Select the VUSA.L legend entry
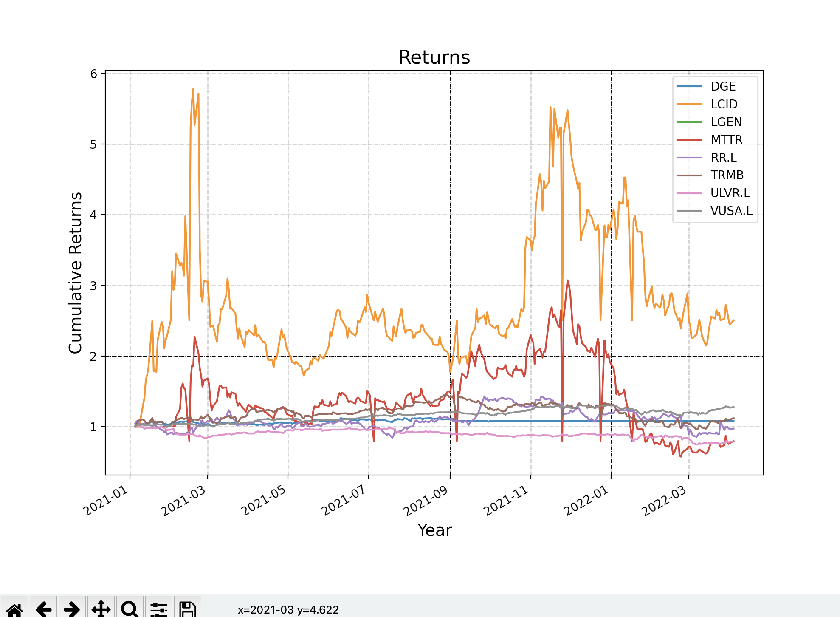840x617 pixels. [x=731, y=211]
